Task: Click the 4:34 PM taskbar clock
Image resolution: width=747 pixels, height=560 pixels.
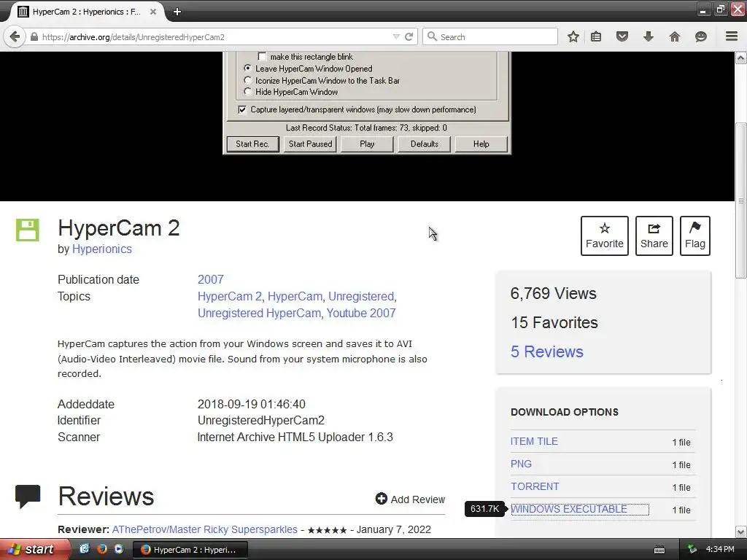Action: tap(720, 549)
